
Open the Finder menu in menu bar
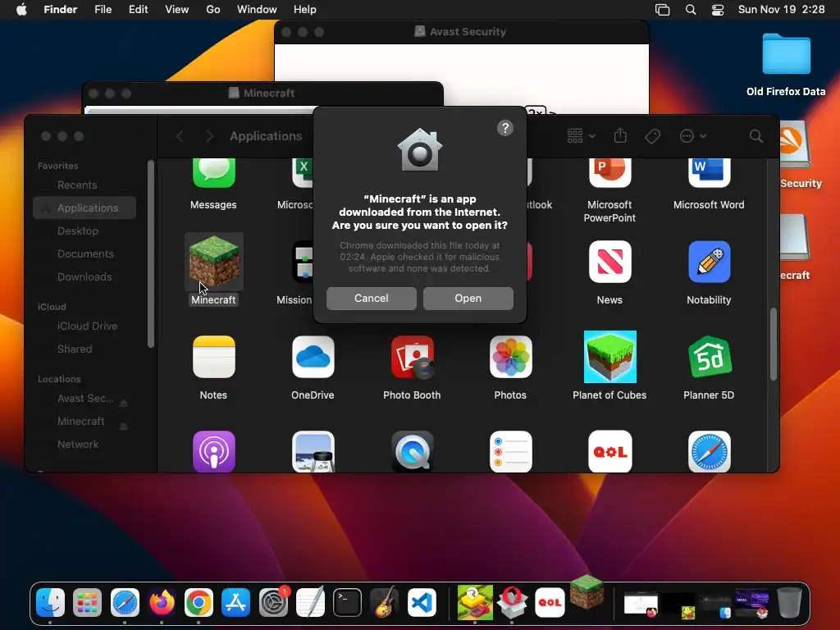click(60, 10)
